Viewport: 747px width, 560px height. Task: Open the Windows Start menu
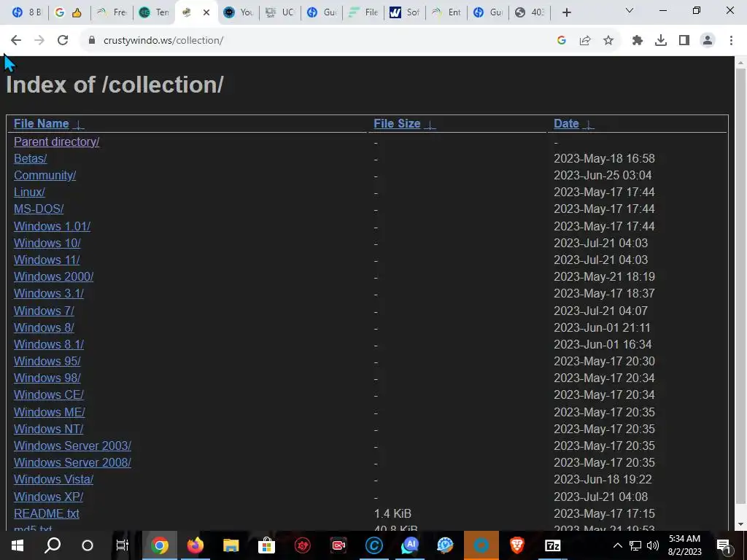click(x=18, y=545)
